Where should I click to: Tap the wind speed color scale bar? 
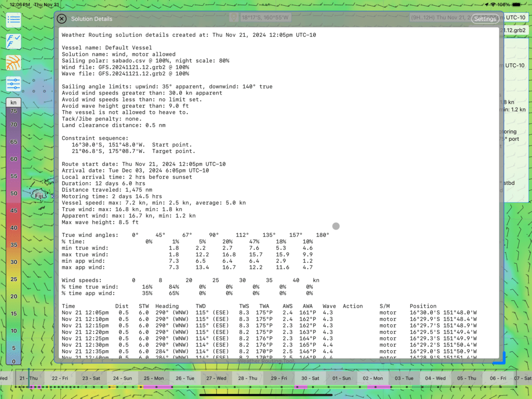pyautogui.click(x=14, y=234)
